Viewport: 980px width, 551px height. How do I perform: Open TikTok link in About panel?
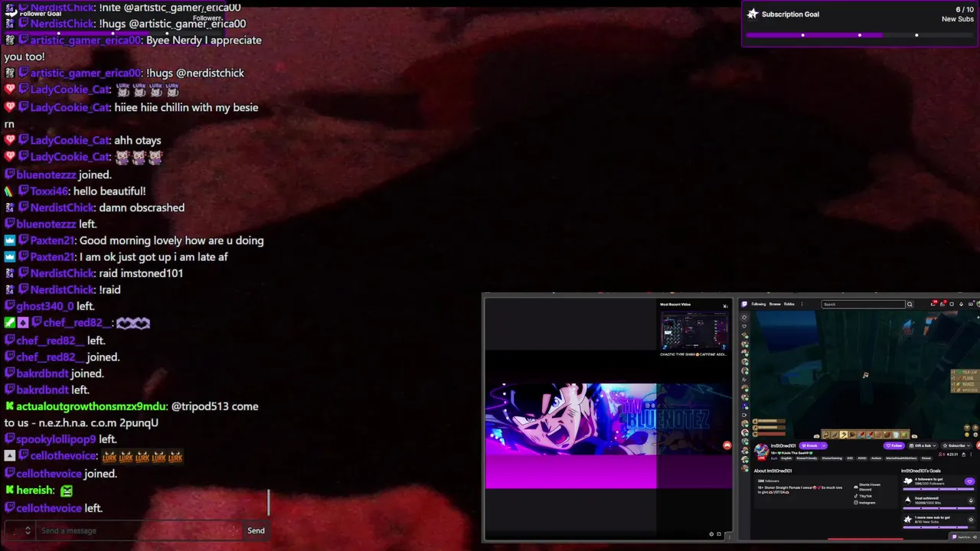pos(863,496)
